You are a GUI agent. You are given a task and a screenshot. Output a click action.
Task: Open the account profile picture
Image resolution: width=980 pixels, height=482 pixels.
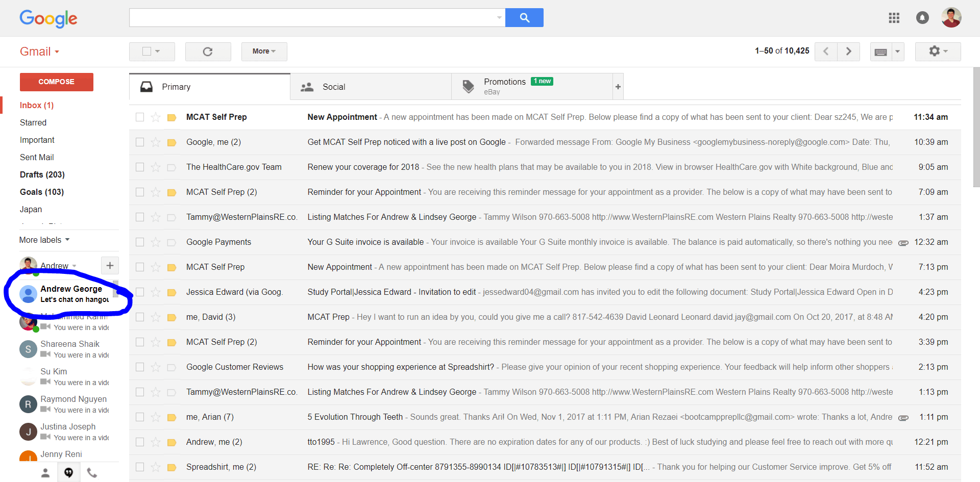coord(951,18)
